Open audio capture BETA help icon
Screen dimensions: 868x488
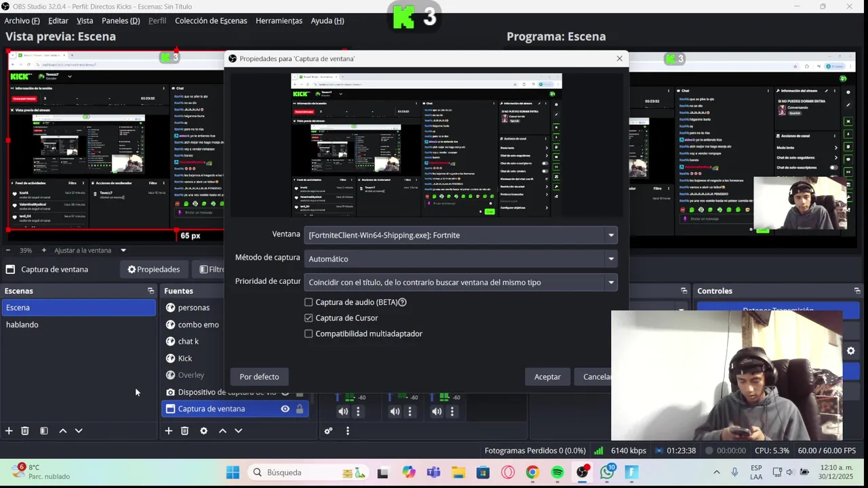[x=402, y=302]
